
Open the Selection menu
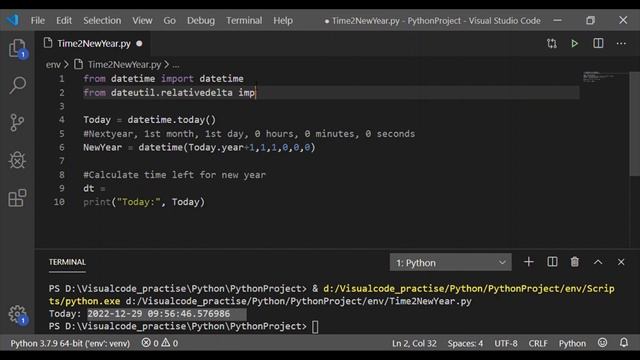(102, 20)
